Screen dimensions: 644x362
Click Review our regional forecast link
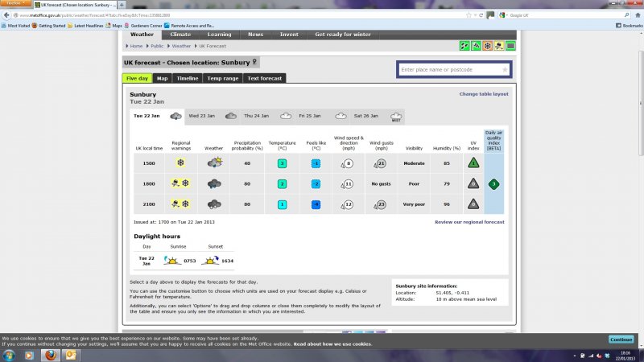tap(469, 222)
